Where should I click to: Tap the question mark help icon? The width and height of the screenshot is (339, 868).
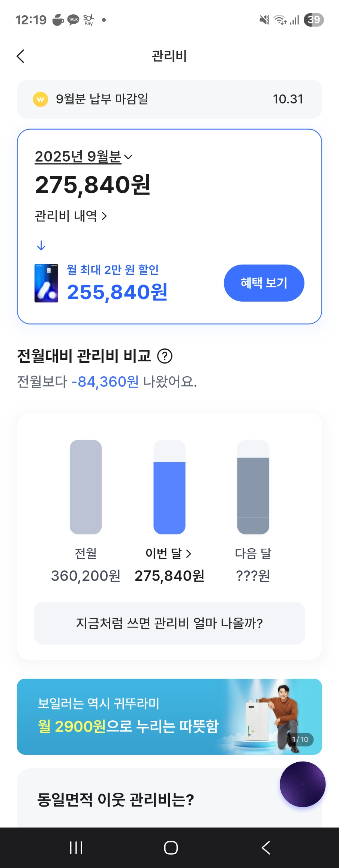pyautogui.click(x=165, y=356)
